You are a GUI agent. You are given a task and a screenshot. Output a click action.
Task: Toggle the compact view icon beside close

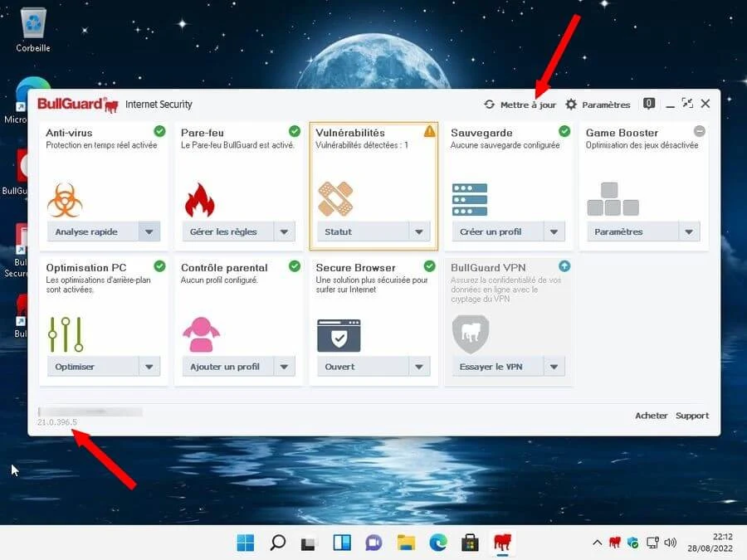click(x=687, y=104)
